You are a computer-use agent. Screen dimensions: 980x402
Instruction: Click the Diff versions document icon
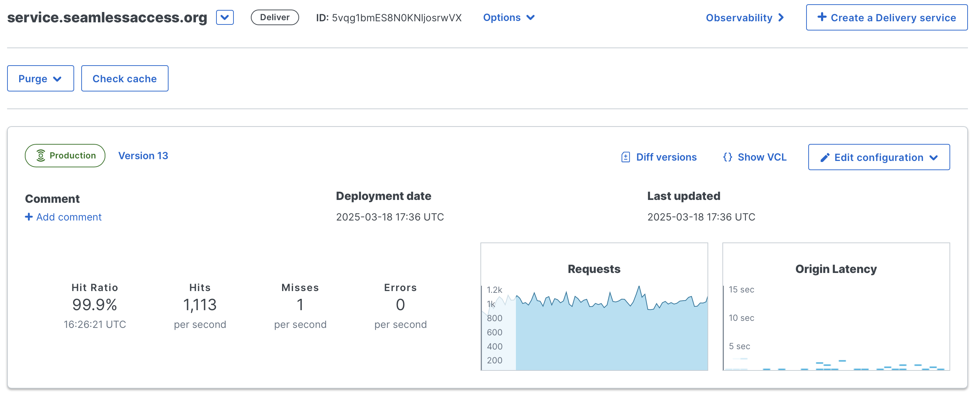626,157
